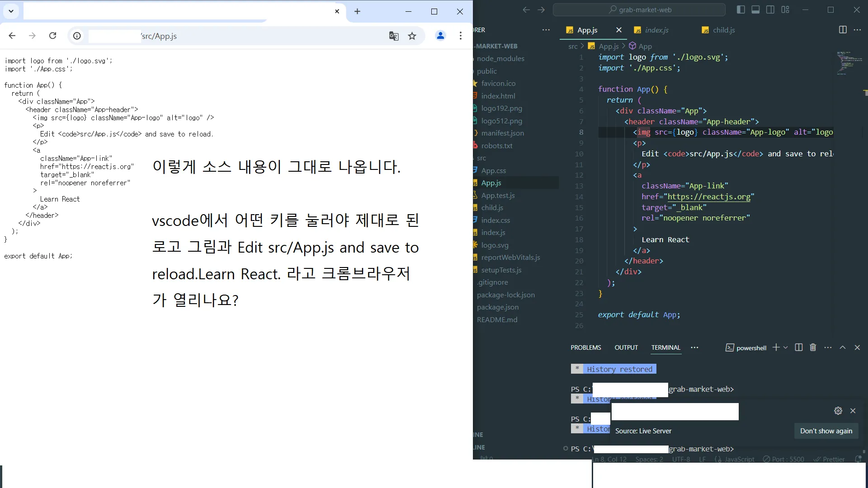Screen dimensions: 868x488
Task: Open notification settings gear
Action: point(838,411)
